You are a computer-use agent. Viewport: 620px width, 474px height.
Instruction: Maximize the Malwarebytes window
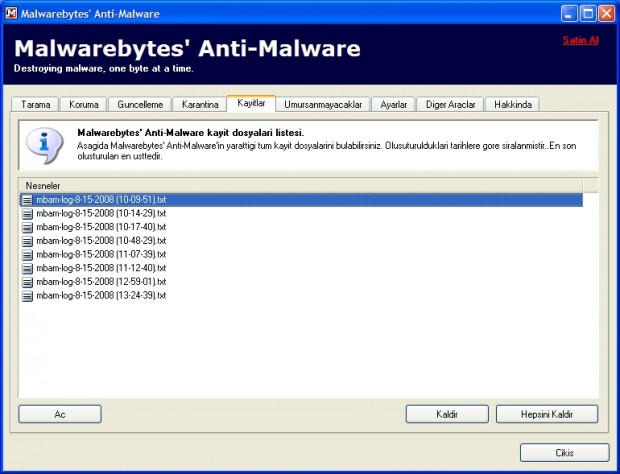pos(588,13)
